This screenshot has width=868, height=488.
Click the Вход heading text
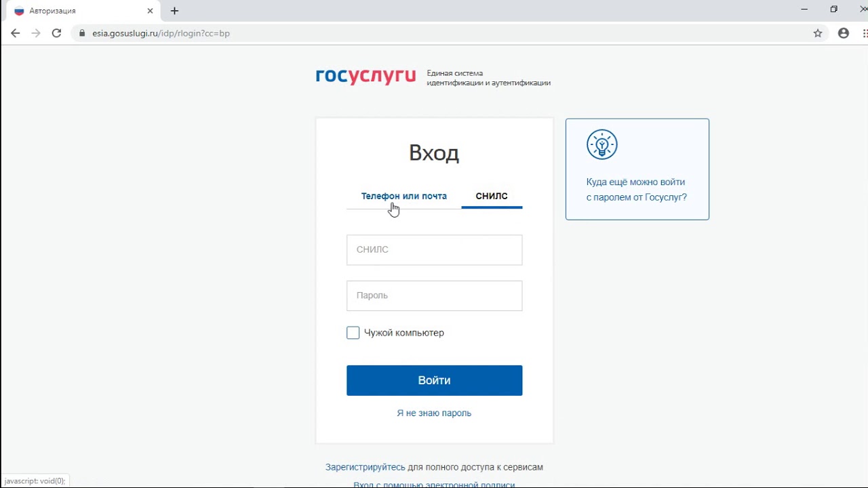(x=434, y=152)
